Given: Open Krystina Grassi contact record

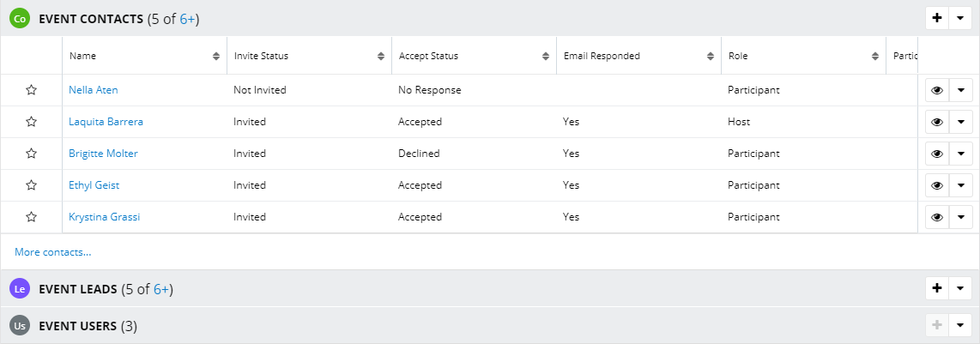Looking at the screenshot, I should tap(105, 217).
